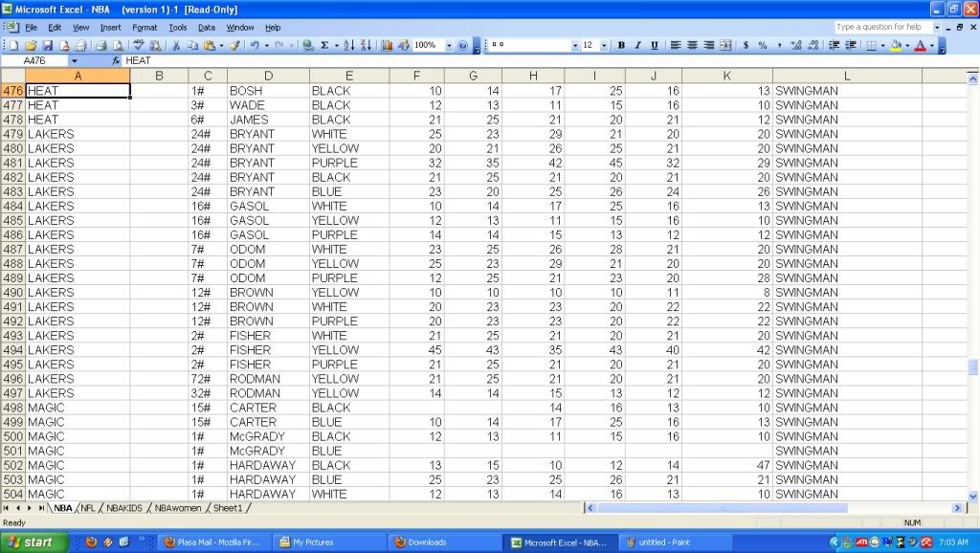This screenshot has width=980, height=553.
Task: Merge and center the selected cells
Action: 725,45
